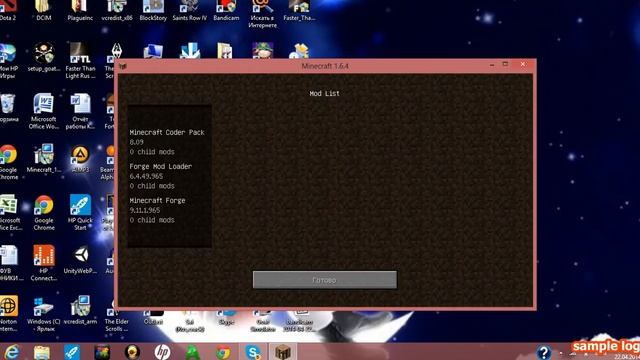
Task: Open the Recycle Bin desktop icon
Action: pos(8,108)
